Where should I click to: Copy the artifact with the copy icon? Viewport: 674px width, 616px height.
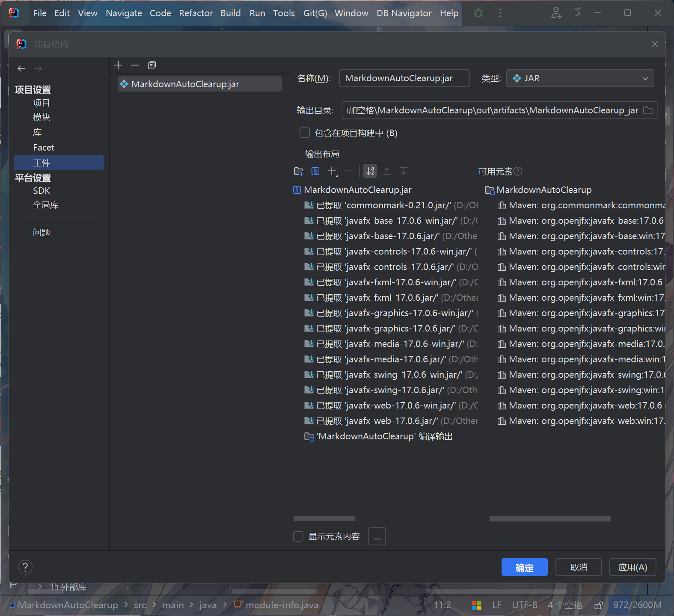tap(152, 65)
